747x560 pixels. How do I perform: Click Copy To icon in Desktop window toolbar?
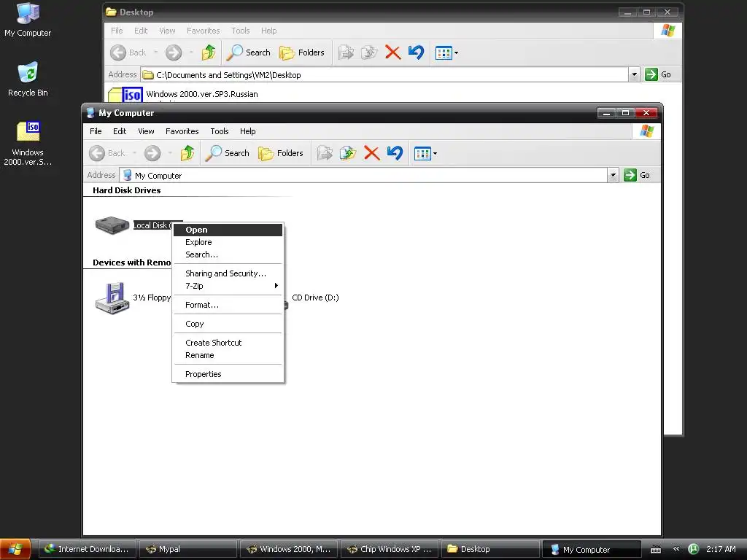[x=369, y=52]
